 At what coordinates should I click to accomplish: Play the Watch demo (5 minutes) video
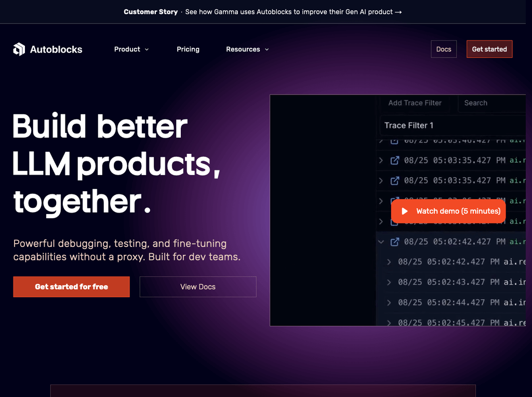pyautogui.click(x=448, y=211)
